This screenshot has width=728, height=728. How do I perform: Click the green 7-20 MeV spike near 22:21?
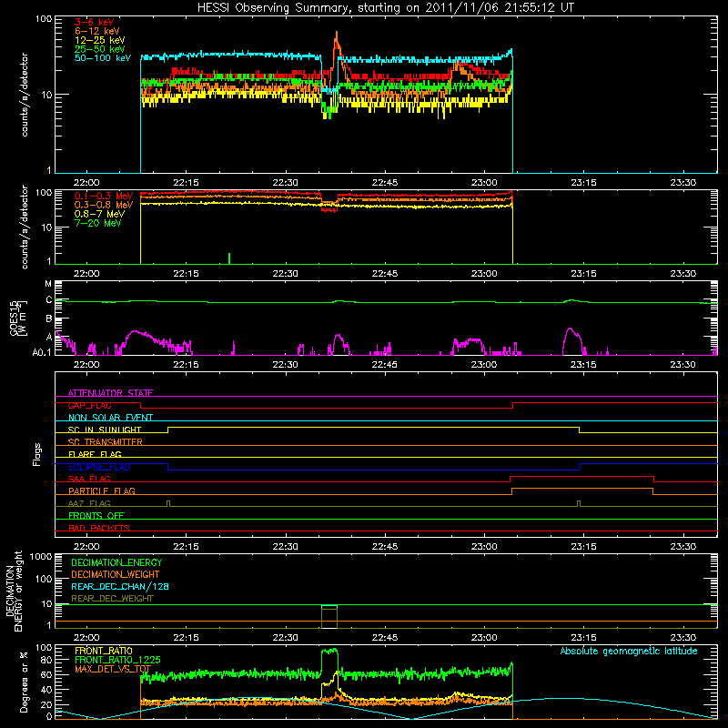229,258
